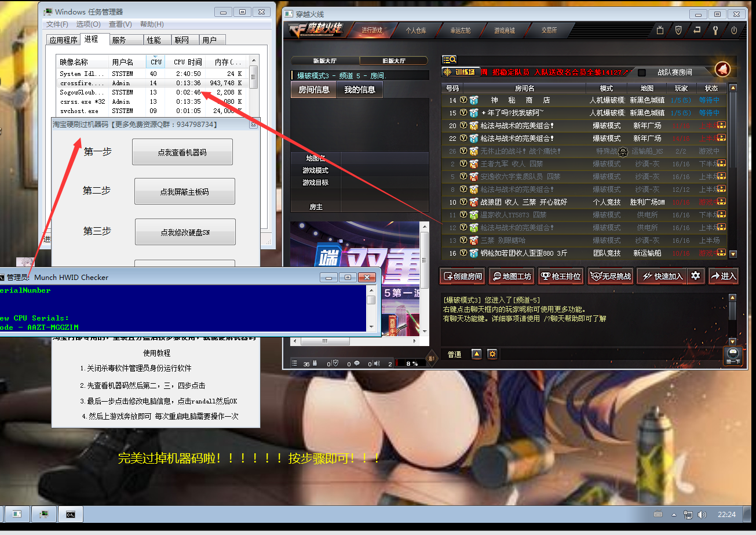Click the power exit icon in the header
Image resolution: width=756 pixels, height=535 pixels.
pyautogui.click(x=734, y=30)
